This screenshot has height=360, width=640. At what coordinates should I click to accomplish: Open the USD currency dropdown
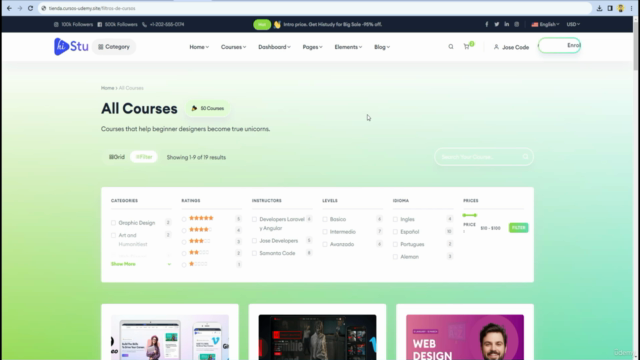pos(573,24)
